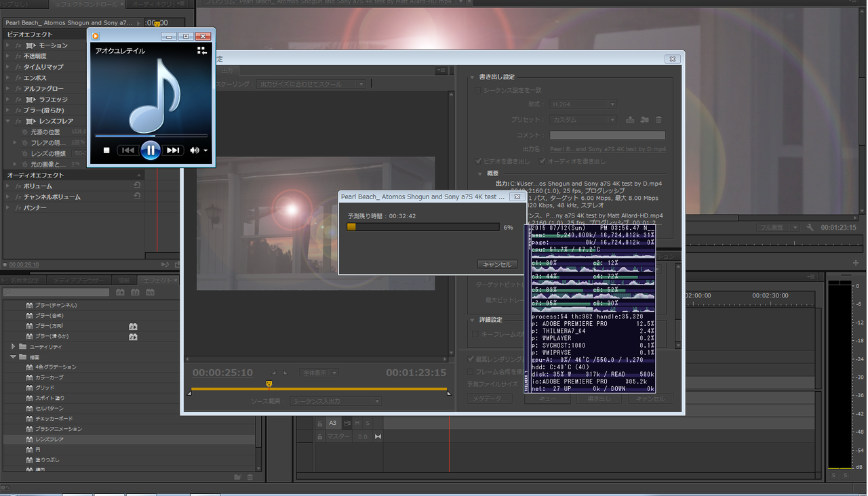Click the effects list scrollbar down arrow
Viewport: 868px width, 496px height.
pos(260,468)
